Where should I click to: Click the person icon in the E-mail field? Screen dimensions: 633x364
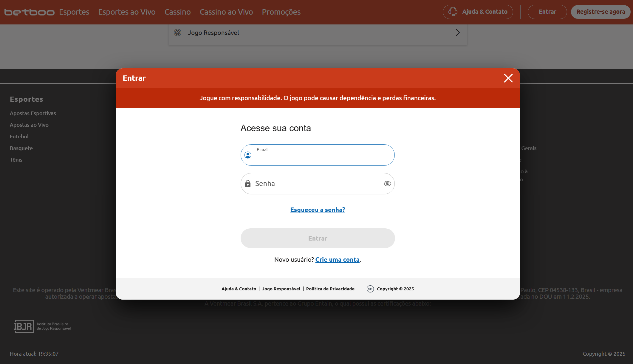[248, 155]
